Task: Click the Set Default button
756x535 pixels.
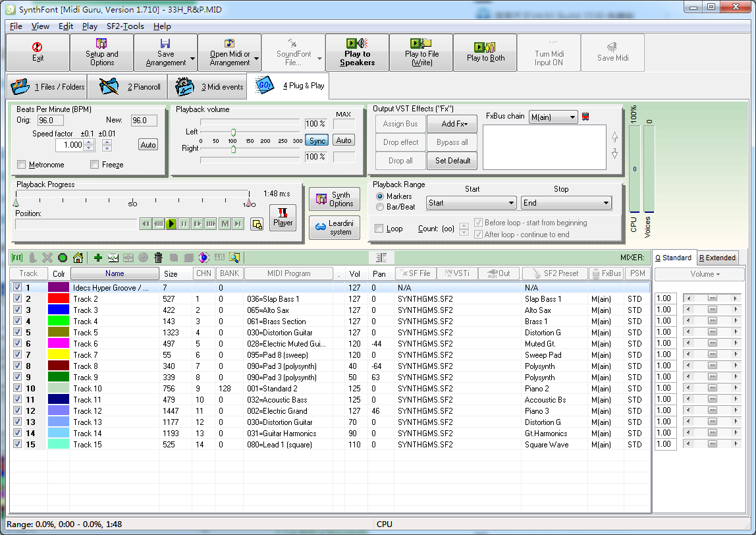Action: 452,161
